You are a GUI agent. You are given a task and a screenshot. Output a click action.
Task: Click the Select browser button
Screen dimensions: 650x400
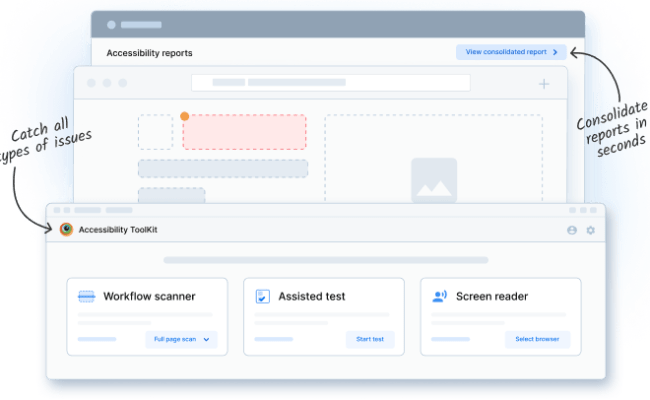point(537,339)
